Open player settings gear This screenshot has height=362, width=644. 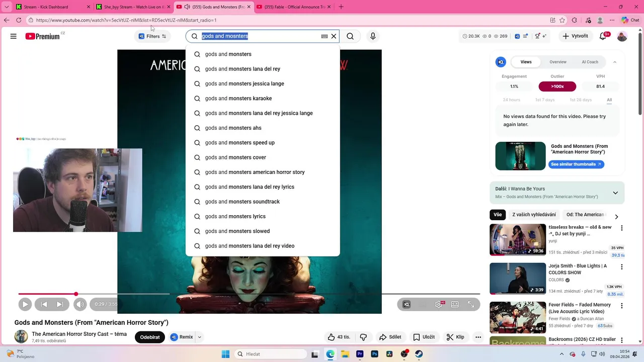439,304
